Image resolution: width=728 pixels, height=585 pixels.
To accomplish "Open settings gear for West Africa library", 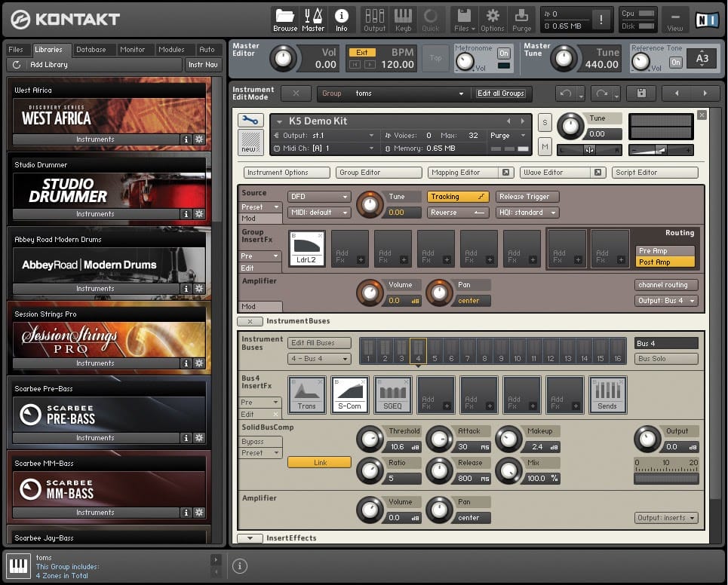I will (199, 139).
